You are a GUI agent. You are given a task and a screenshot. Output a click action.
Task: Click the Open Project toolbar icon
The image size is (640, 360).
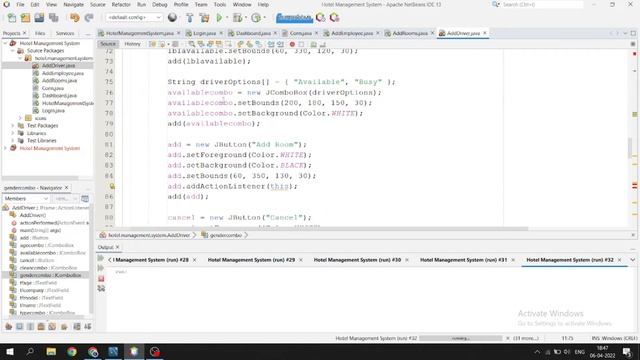pyautogui.click(x=39, y=18)
